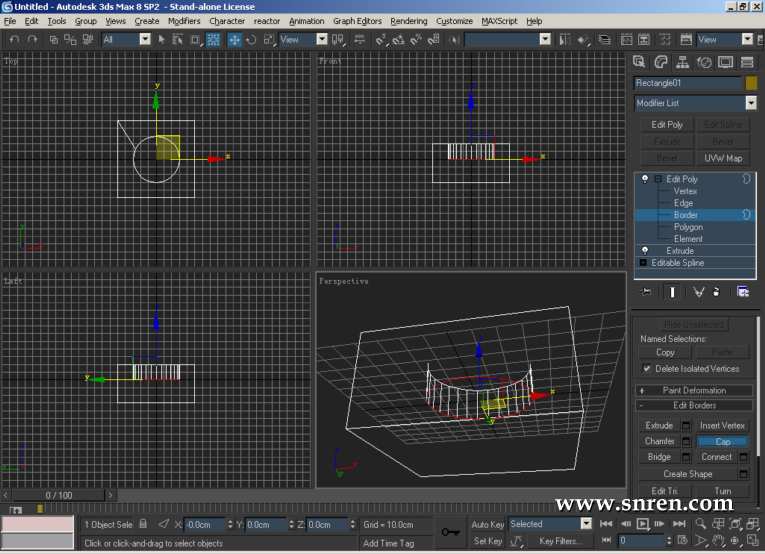
Task: Open the File menu
Action: [x=10, y=21]
